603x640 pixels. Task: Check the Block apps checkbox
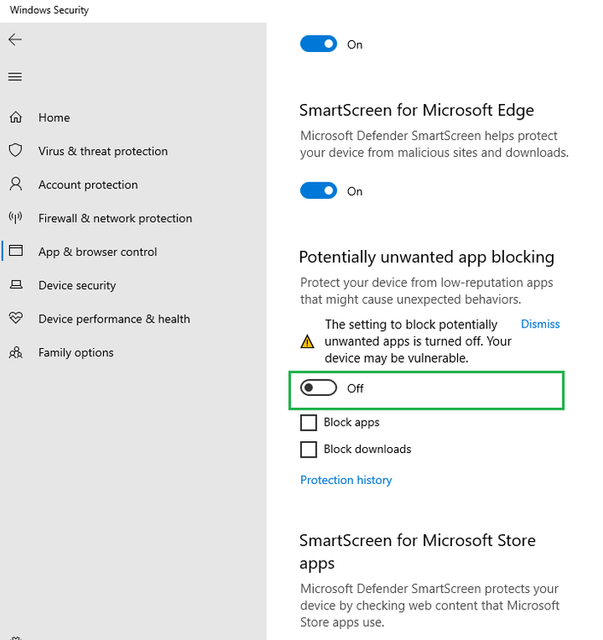tap(308, 422)
